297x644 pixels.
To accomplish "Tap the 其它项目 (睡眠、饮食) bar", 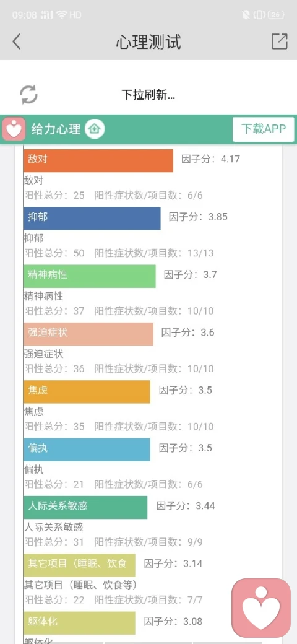I will pos(79,565).
